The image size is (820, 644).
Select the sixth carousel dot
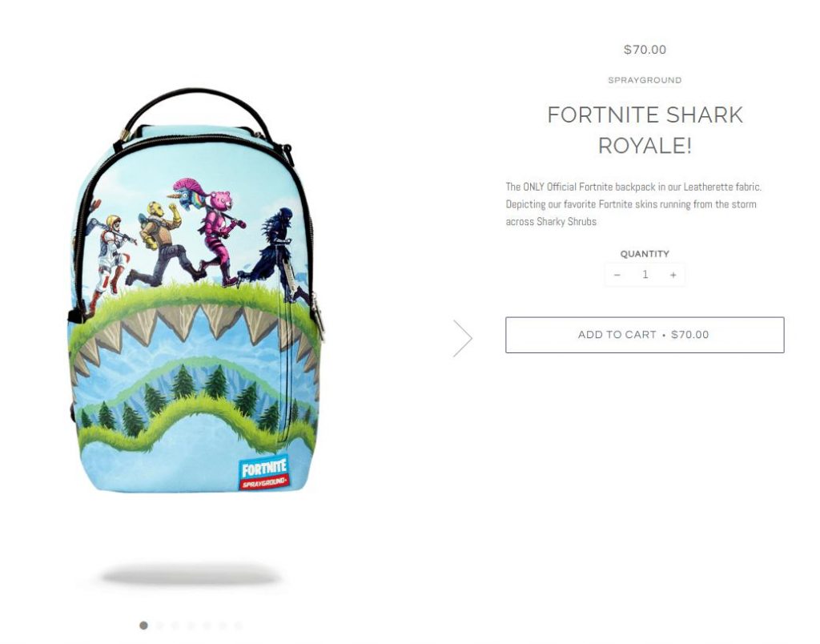(223, 625)
